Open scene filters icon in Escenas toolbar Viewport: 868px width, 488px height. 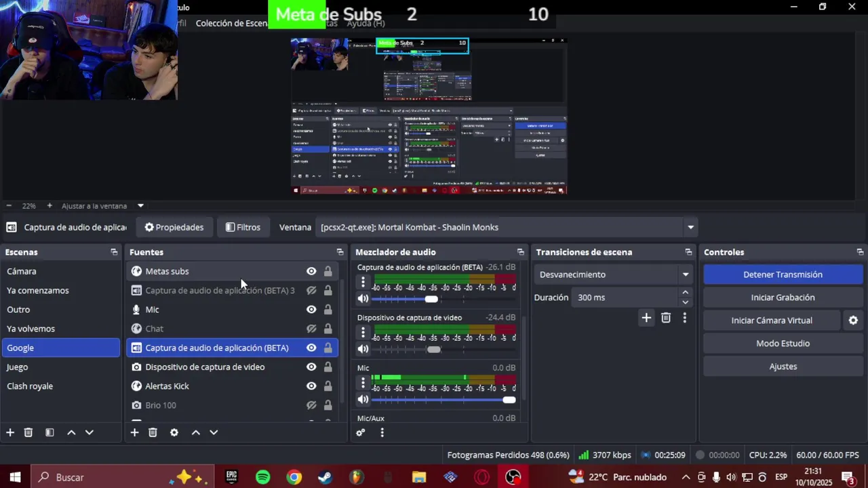tap(50, 432)
